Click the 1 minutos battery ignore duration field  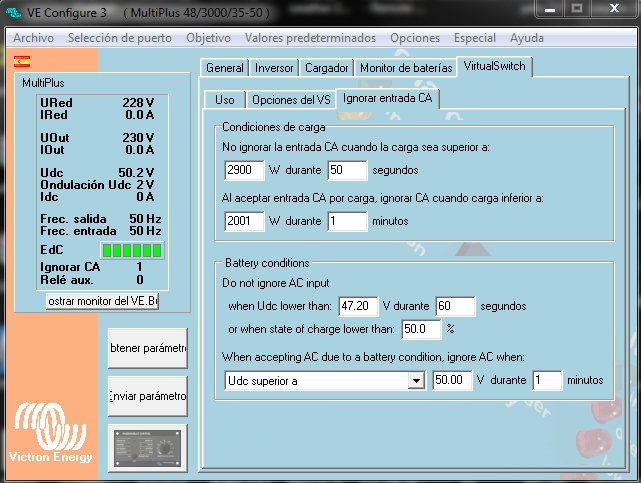click(x=547, y=380)
